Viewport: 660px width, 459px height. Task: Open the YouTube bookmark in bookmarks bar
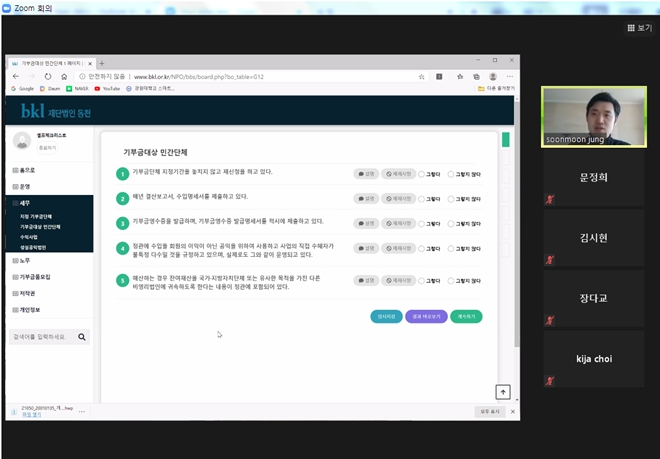click(x=108, y=88)
